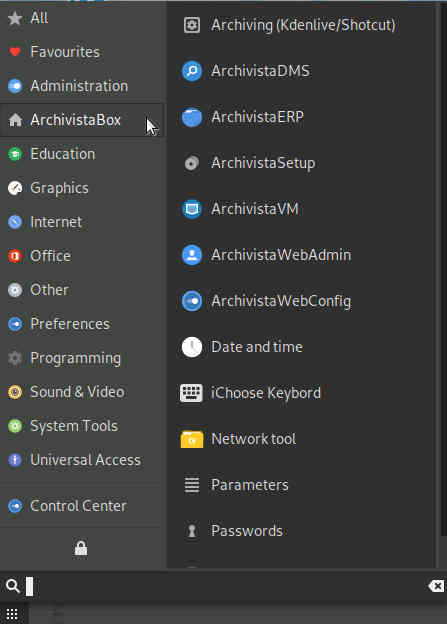Open the Network tool folder icon
447x624 pixels.
click(192, 439)
